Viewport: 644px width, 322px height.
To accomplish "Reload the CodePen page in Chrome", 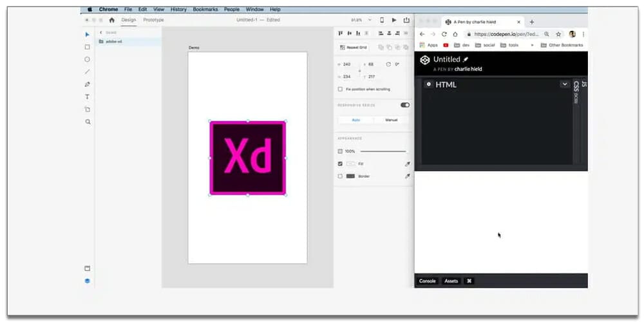I will 444,34.
